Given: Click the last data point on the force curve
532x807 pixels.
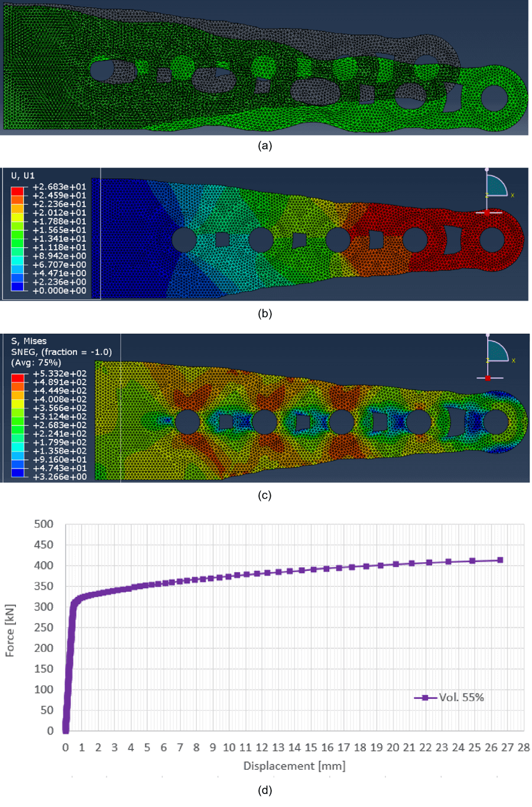Looking at the screenshot, I should pos(500,559).
